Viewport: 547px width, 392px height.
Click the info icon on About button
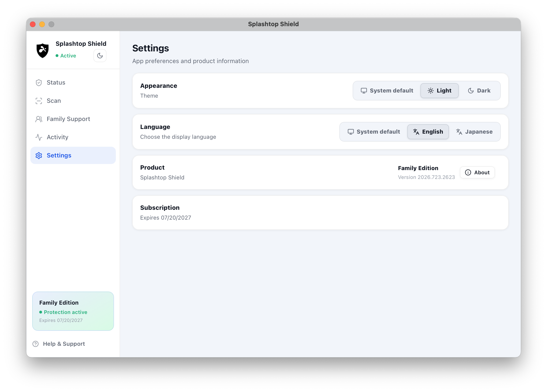(468, 172)
